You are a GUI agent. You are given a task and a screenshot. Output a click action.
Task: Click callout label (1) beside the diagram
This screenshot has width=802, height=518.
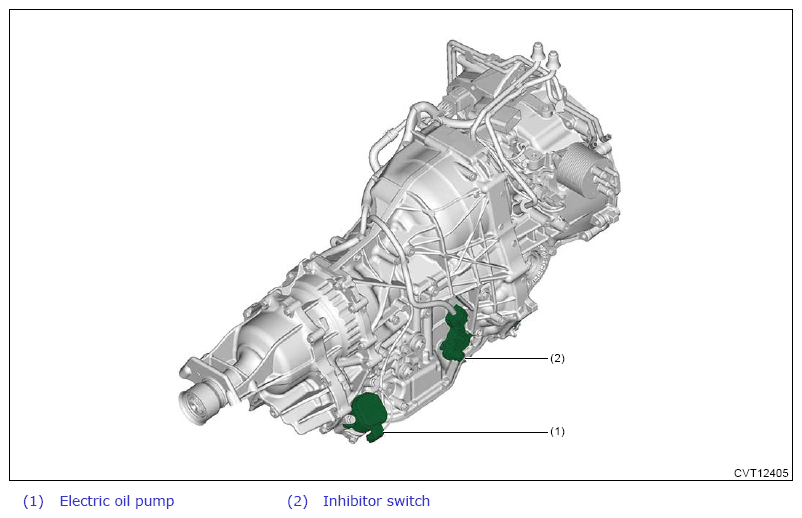tap(557, 431)
